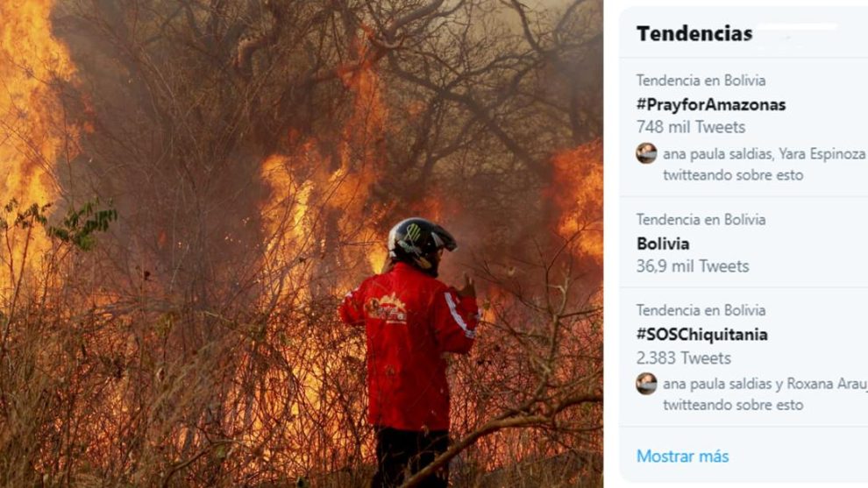Viewport: 868px width, 488px height.
Task: Open the #SOSChiquitania trending hashtag
Action: point(702,335)
